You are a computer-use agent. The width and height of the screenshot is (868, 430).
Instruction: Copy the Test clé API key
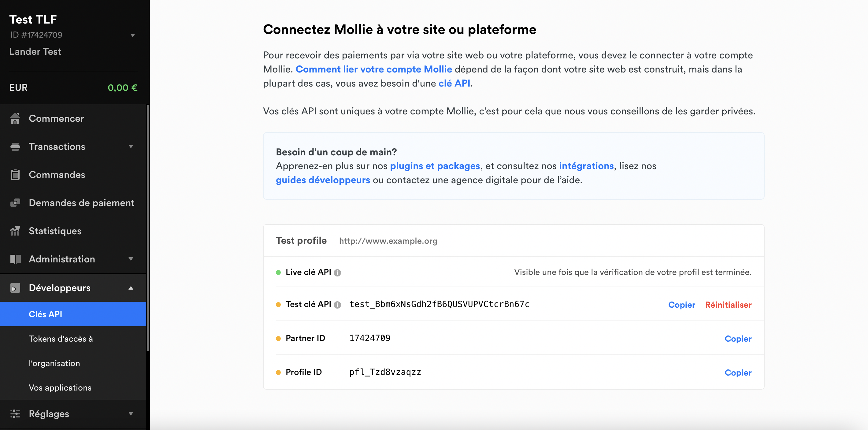(682, 305)
